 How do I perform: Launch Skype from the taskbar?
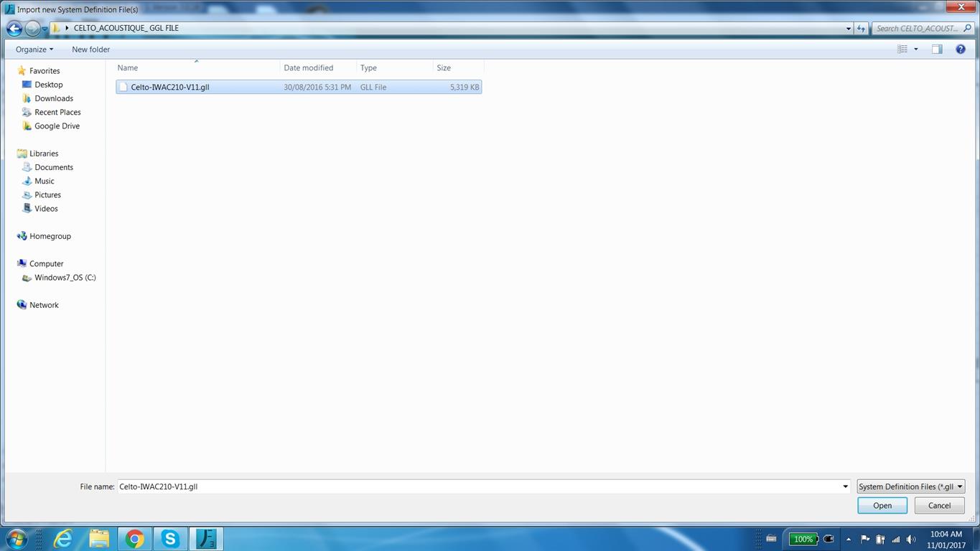pyautogui.click(x=170, y=539)
